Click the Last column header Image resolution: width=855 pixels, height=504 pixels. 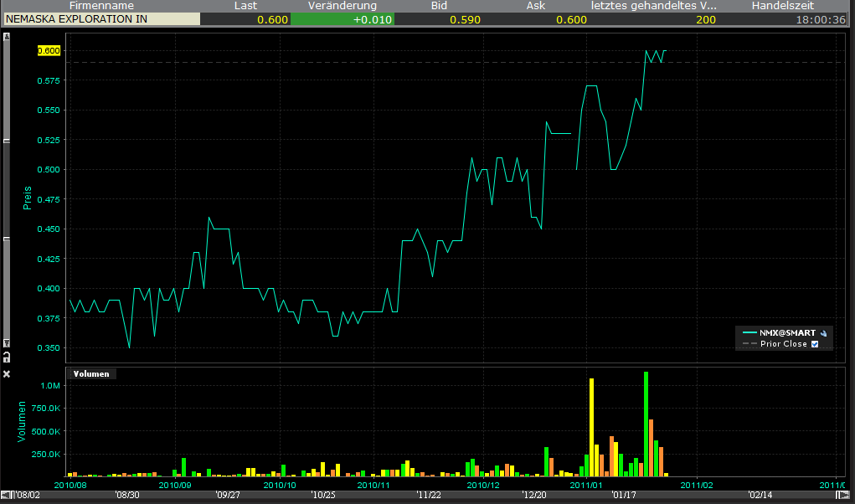(245, 6)
